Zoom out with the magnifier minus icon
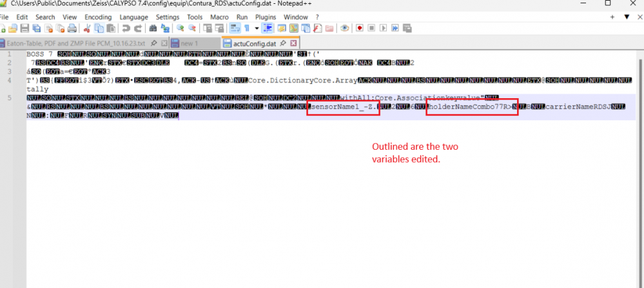644x288 pixels. [x=192, y=28]
